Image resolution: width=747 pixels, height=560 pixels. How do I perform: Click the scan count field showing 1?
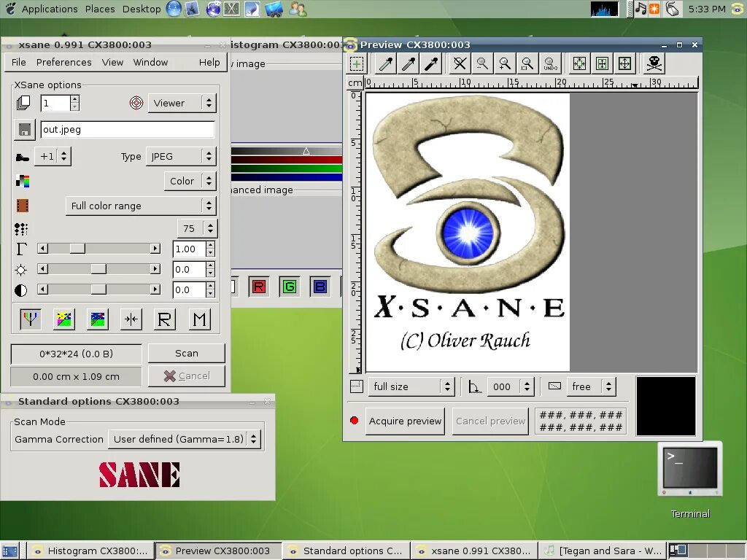[x=55, y=103]
